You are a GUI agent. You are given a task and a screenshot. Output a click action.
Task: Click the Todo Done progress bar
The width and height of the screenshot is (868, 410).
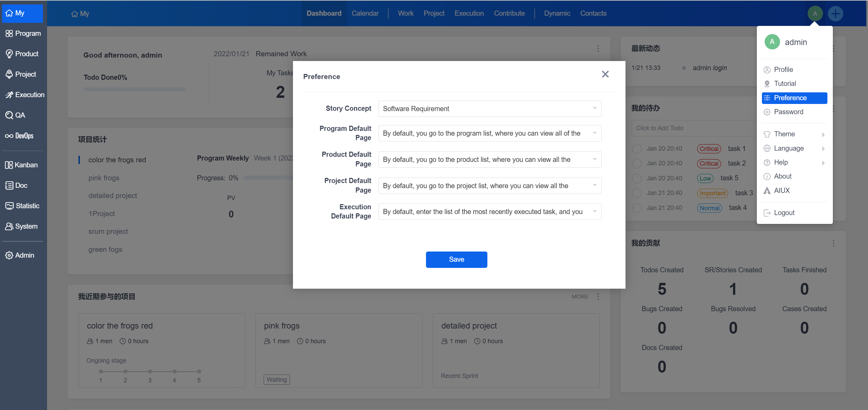[x=134, y=89]
